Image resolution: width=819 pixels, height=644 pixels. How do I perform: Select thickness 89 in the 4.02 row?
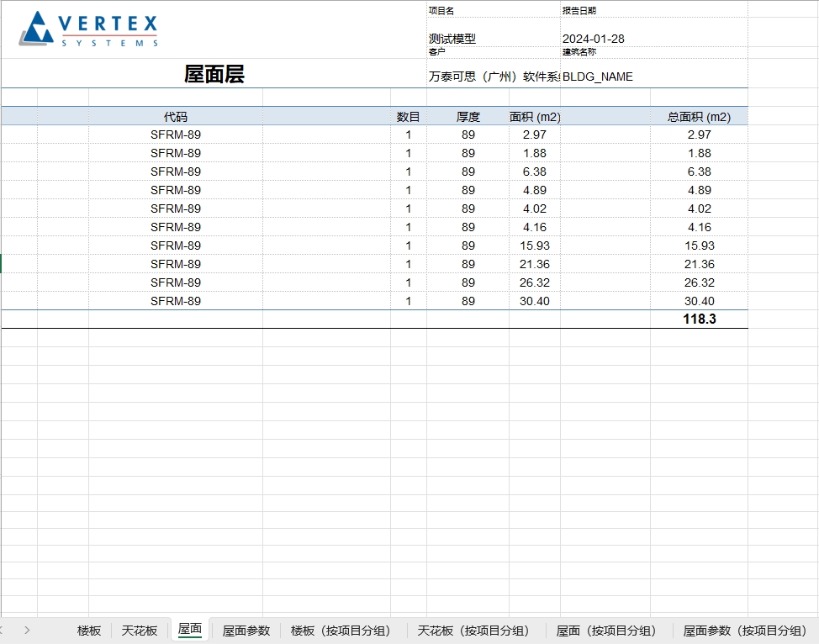[x=468, y=209]
